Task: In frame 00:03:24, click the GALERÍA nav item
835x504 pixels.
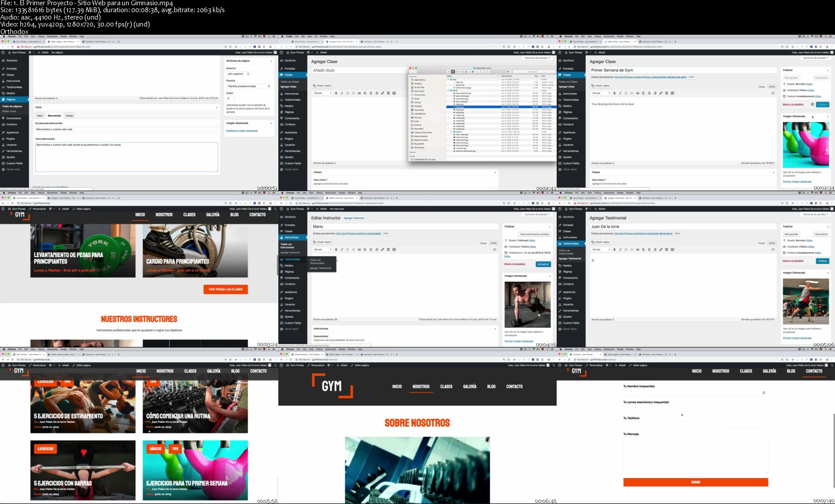Action: point(213,215)
